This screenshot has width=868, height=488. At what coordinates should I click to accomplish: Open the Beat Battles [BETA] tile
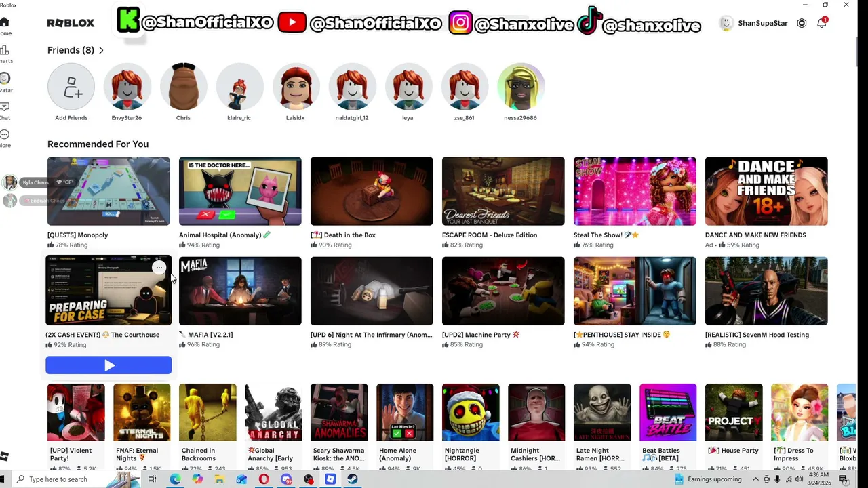(x=668, y=412)
